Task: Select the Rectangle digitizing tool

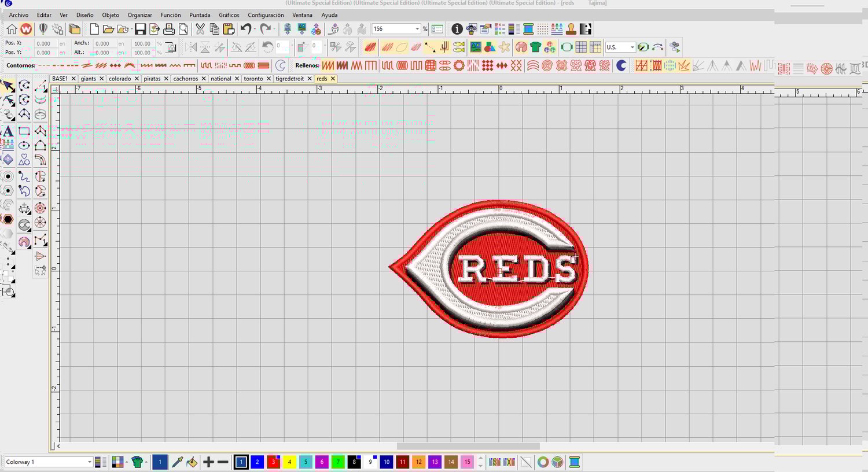Action: pyautogui.click(x=24, y=131)
